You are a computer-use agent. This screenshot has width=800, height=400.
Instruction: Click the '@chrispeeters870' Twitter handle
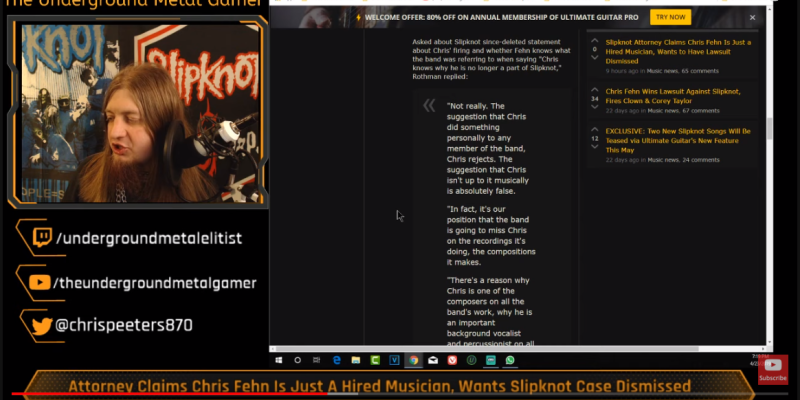[123, 326]
